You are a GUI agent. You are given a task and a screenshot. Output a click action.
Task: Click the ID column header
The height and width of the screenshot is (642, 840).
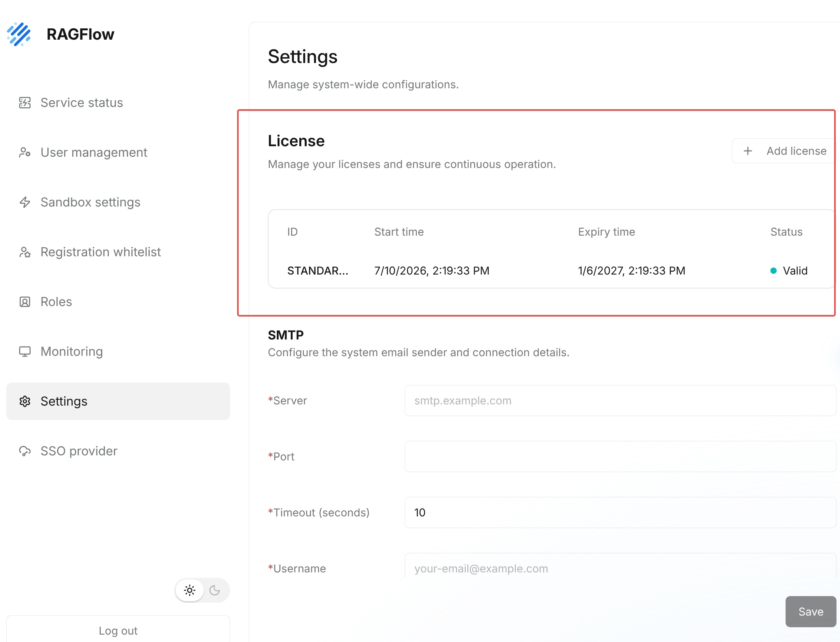click(292, 232)
